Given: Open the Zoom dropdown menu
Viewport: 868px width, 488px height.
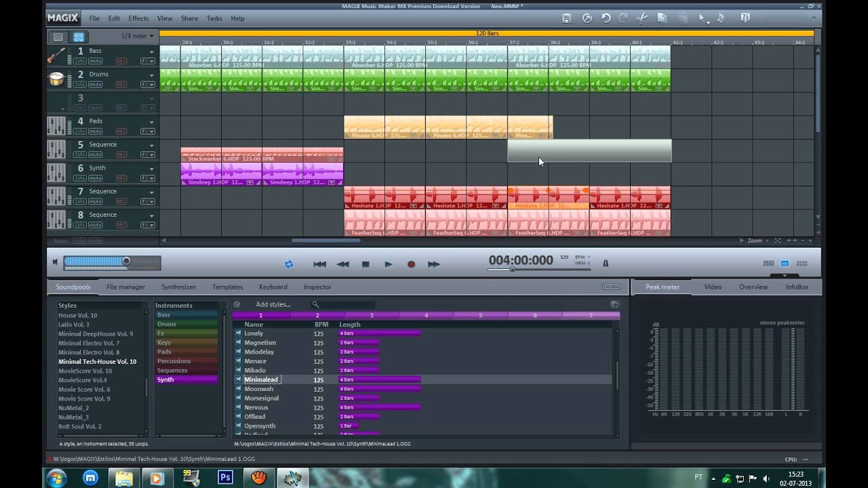Looking at the screenshot, I should 758,241.
